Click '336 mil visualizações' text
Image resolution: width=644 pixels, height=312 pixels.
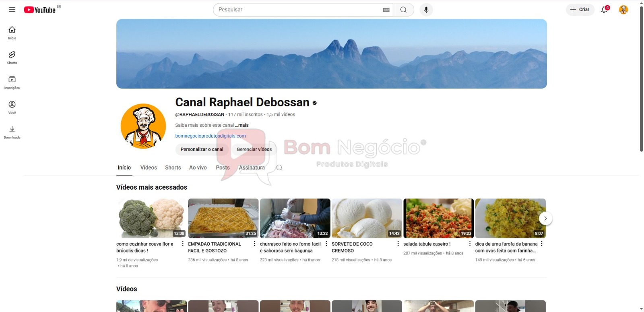click(x=207, y=260)
